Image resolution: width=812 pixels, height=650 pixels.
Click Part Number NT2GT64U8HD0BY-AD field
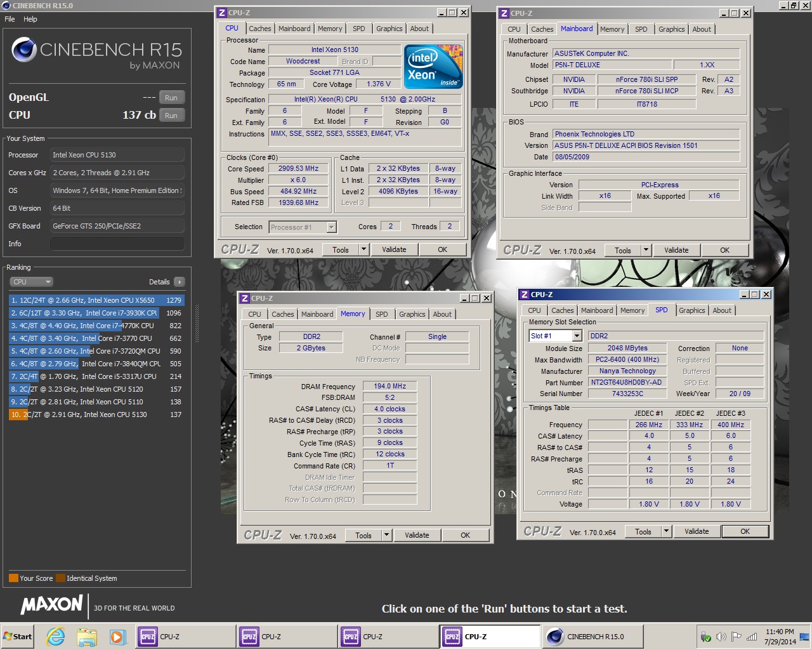pyautogui.click(x=627, y=383)
